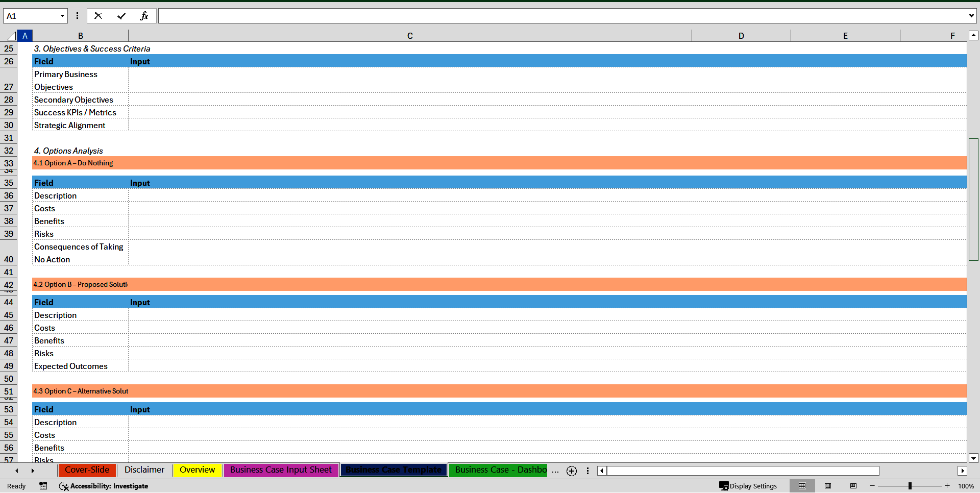Adjust the zoom slider in status bar

910,486
